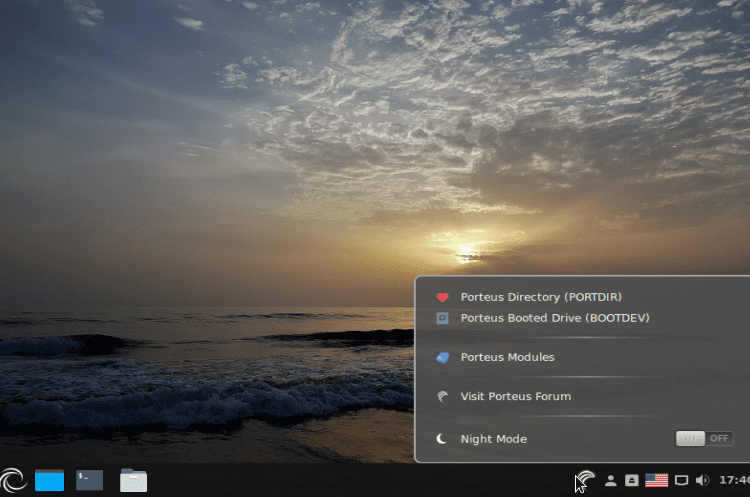Viewport: 750px width, 497px height.
Task: Select Porteus Modules menu entry
Action: coord(507,357)
